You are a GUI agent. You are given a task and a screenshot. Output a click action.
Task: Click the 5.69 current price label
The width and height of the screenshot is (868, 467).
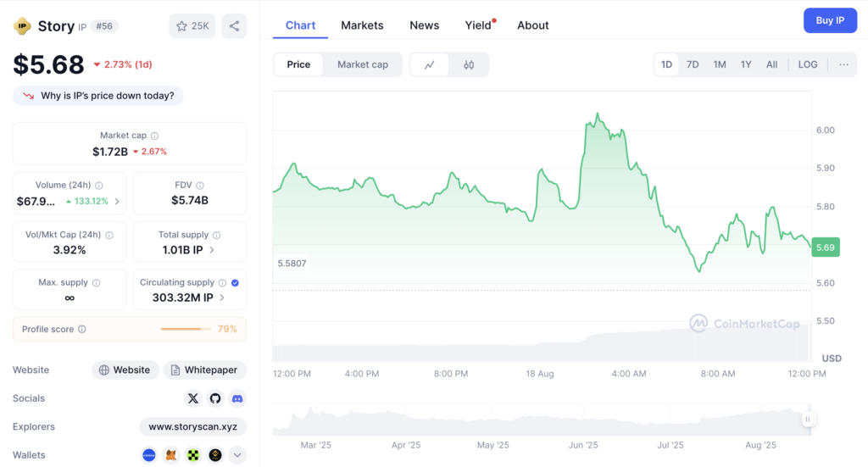[826, 247]
